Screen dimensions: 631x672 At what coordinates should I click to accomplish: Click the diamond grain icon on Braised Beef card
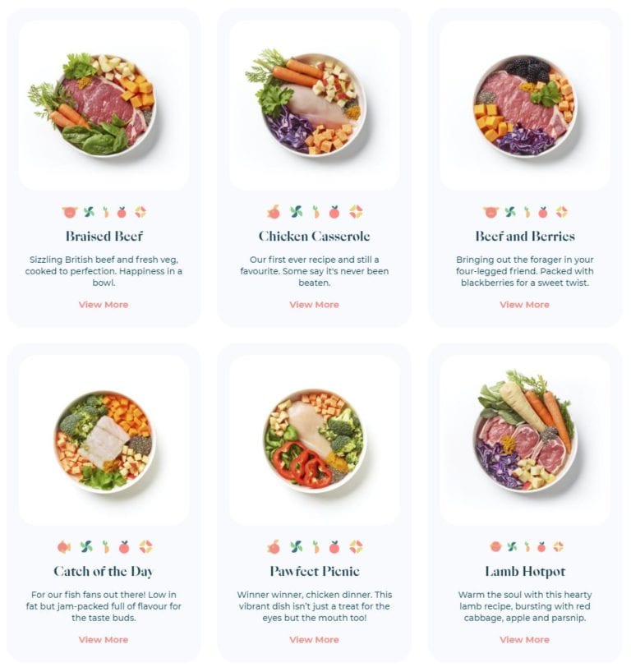[x=140, y=212]
